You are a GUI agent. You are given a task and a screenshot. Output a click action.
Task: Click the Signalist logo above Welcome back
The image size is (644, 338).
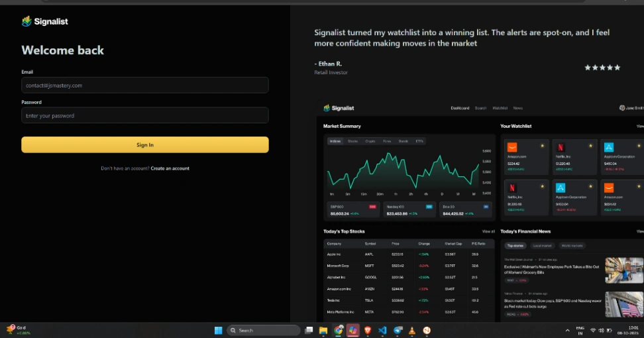pyautogui.click(x=44, y=21)
